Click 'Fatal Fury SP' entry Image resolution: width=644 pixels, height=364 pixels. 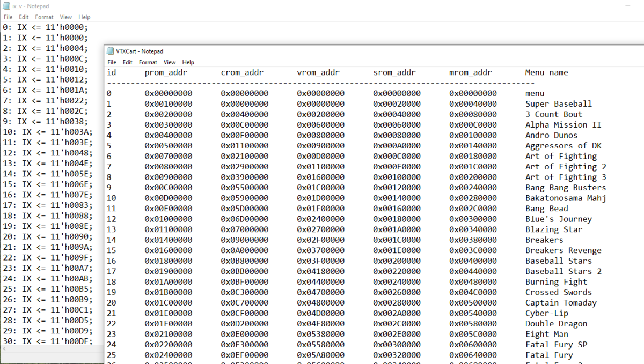click(x=557, y=345)
